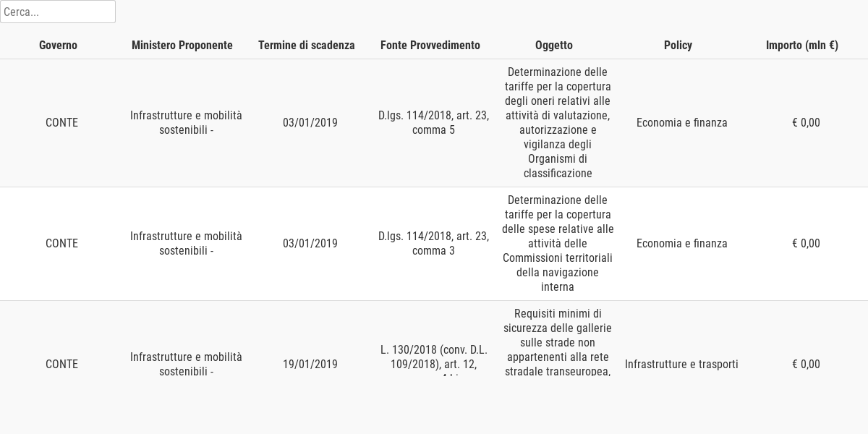
Task: Click Economia e finanza in second row
Action: pos(681,244)
